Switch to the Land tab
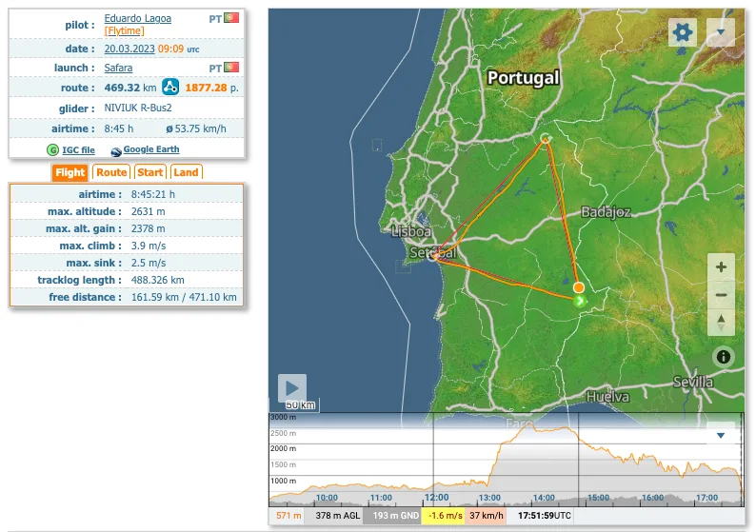The image size is (756, 532). (186, 172)
